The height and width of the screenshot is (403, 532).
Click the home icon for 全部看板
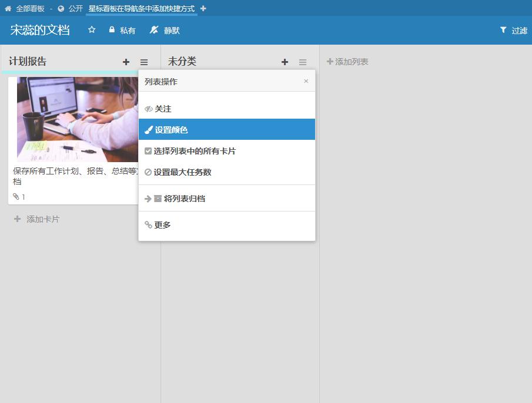coord(8,9)
